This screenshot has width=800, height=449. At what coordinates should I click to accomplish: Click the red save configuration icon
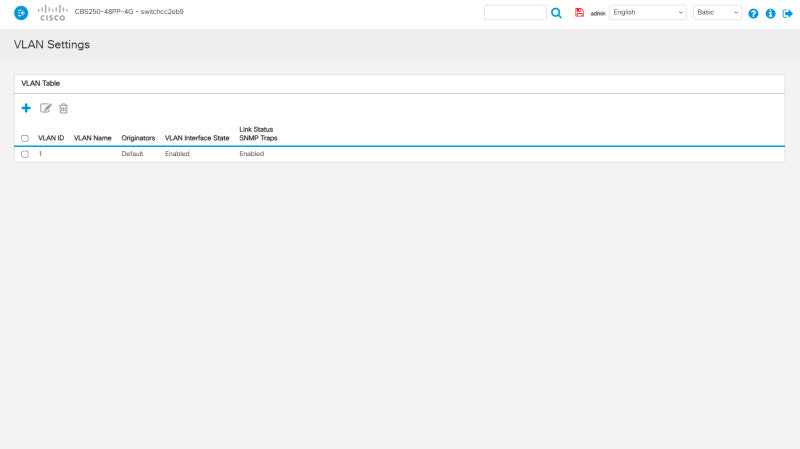click(x=579, y=12)
